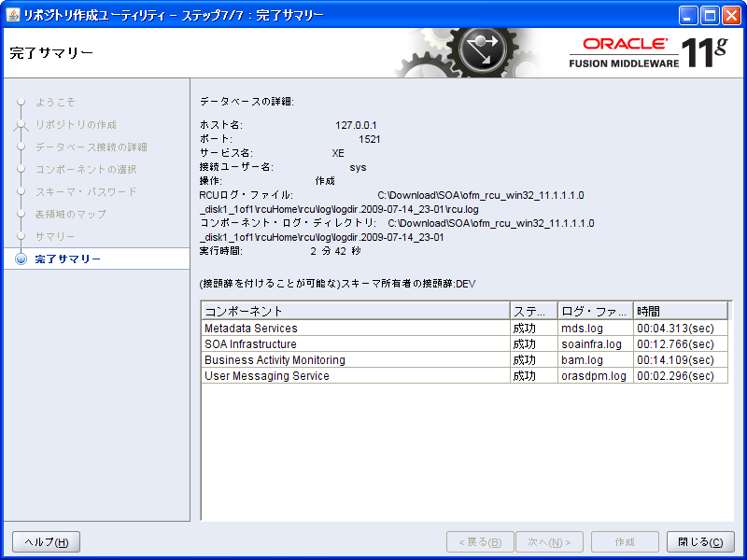The width and height of the screenshot is (747, 560).
Task: Go to the データベース接続の詳細 step
Action: point(92,147)
